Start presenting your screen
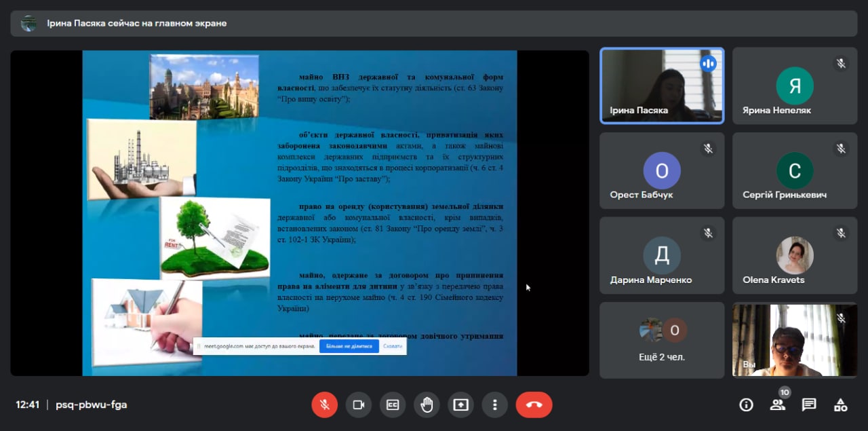Viewport: 868px width, 431px height. coord(460,405)
